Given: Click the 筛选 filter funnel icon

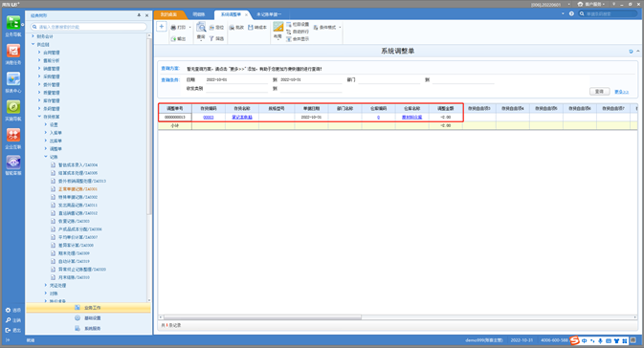Looking at the screenshot, I should 211,38.
